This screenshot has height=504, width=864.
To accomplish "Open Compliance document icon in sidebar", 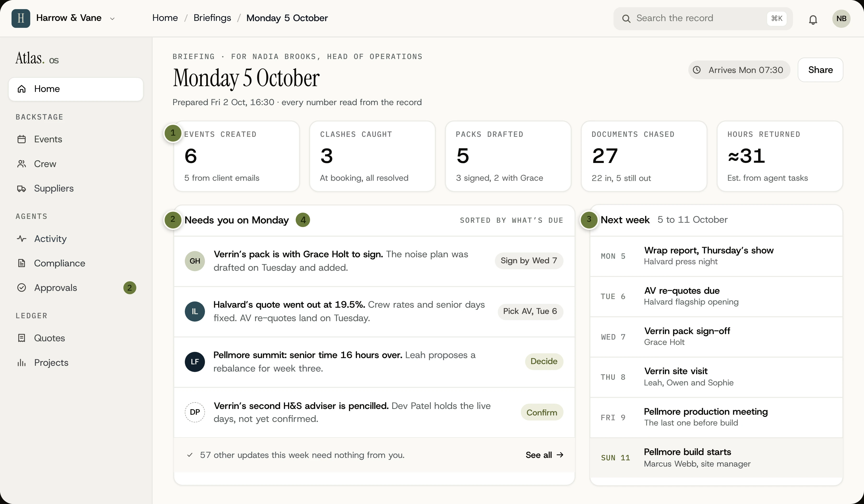I will pos(22,263).
